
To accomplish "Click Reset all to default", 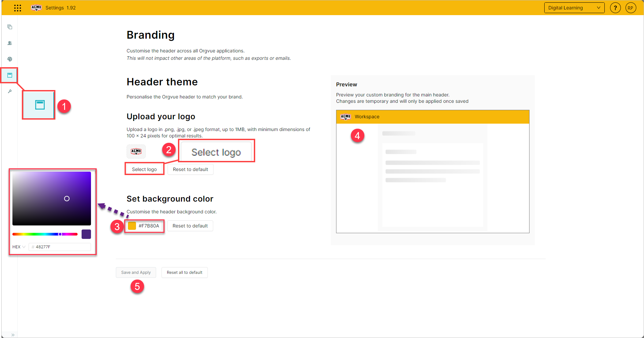I will pyautogui.click(x=185, y=272).
